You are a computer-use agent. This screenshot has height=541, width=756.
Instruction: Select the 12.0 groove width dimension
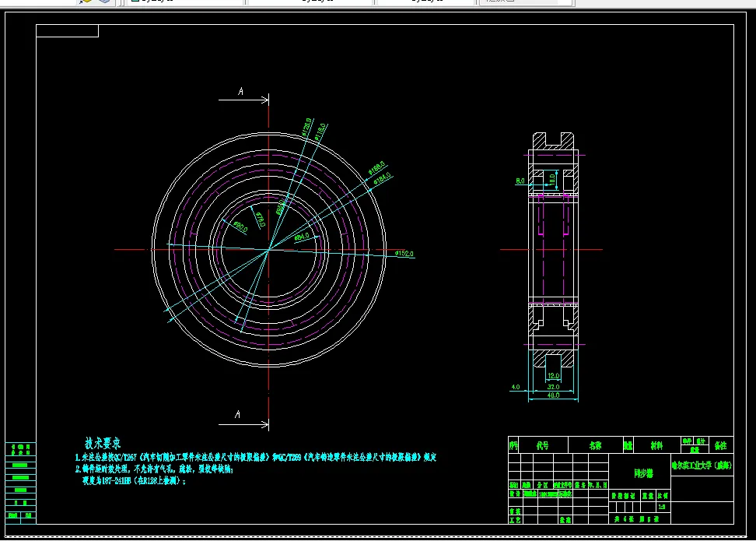click(554, 375)
